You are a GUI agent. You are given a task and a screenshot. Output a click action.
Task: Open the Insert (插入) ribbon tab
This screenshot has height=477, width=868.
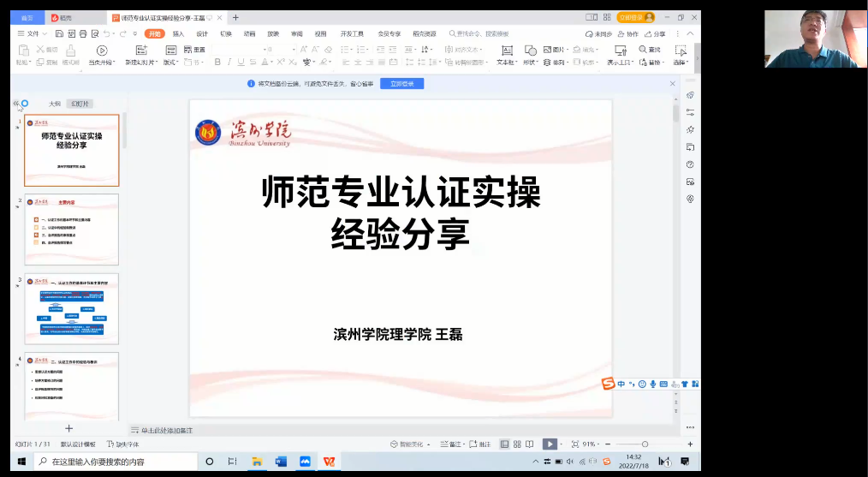(178, 33)
